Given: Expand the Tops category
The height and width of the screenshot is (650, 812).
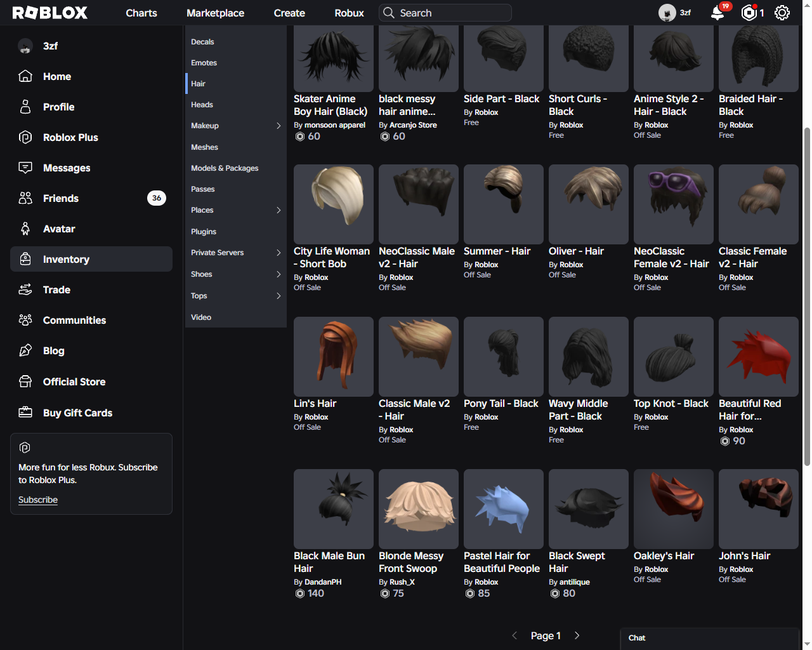Looking at the screenshot, I should click(278, 296).
